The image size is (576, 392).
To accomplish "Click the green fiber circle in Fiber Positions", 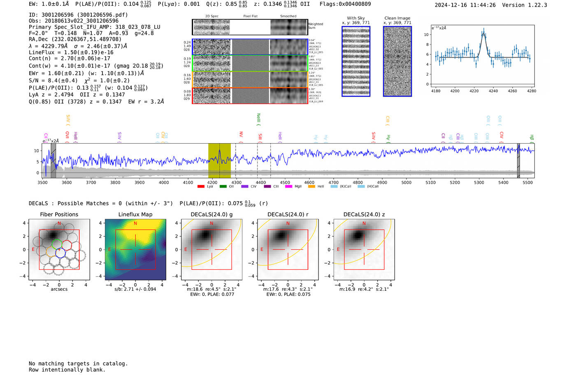I will 57,244.
